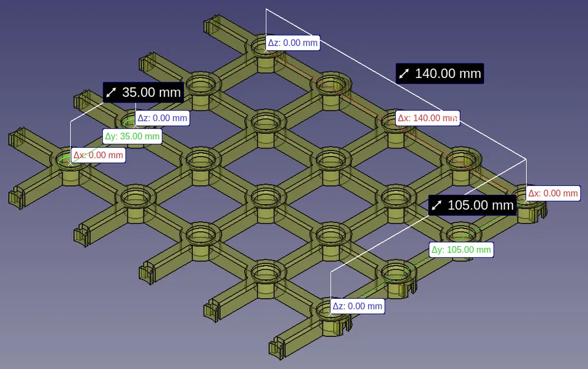Screen dimensions: 588x369
Task: Click the 105.00 mm distance label
Action: pyautogui.click(x=472, y=205)
